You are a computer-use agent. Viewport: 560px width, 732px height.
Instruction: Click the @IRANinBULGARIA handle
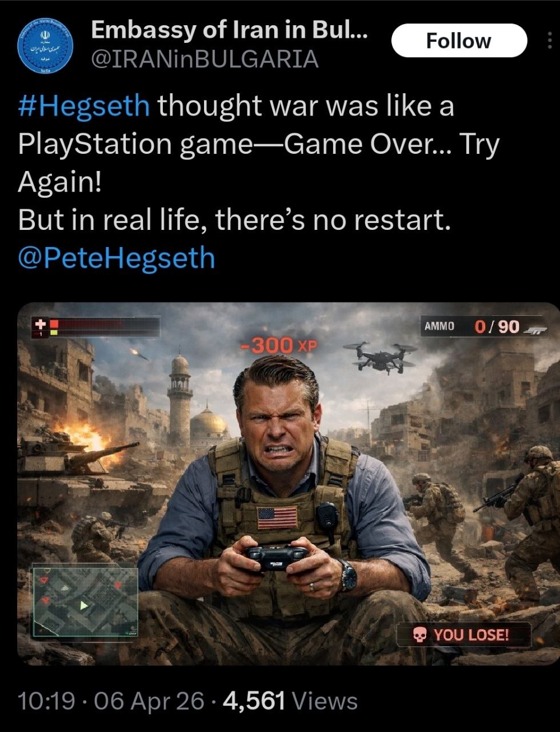205,59
